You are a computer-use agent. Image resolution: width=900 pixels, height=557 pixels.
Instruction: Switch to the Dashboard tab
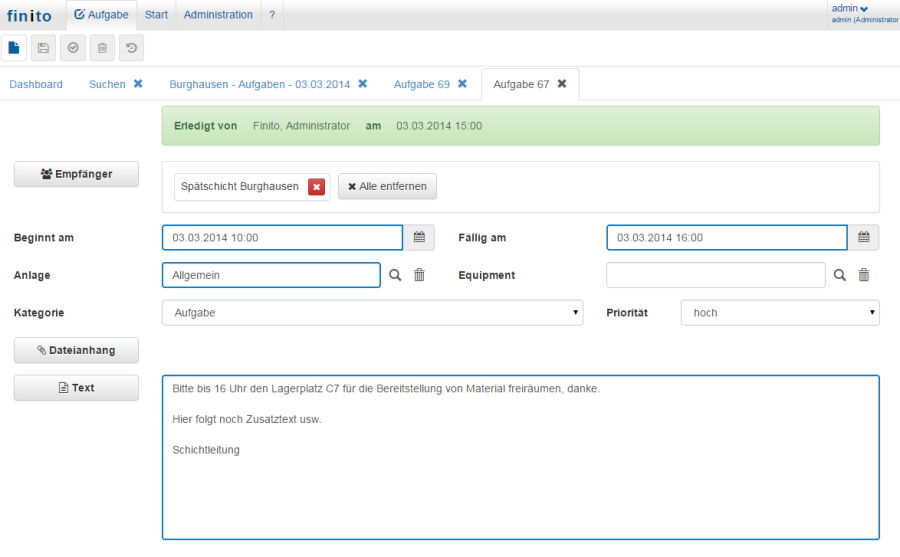[x=36, y=84]
